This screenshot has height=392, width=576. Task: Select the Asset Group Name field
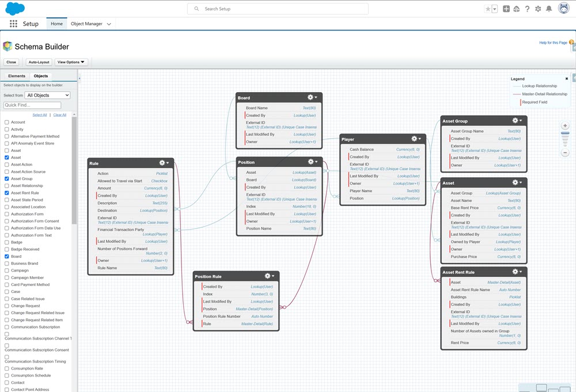tap(486, 131)
